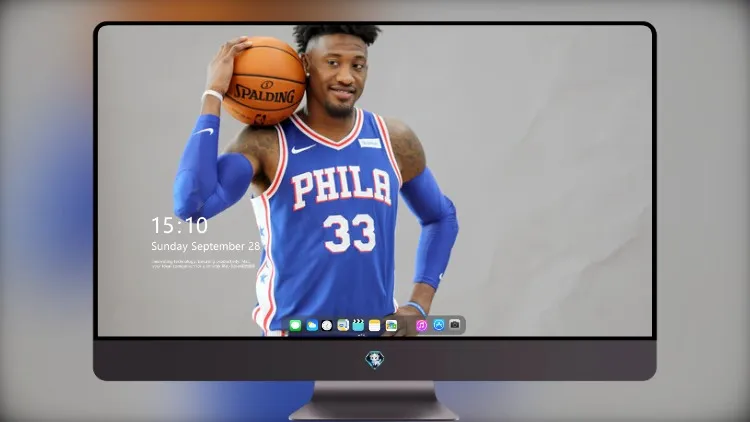Open the blue App Store icon

438,325
